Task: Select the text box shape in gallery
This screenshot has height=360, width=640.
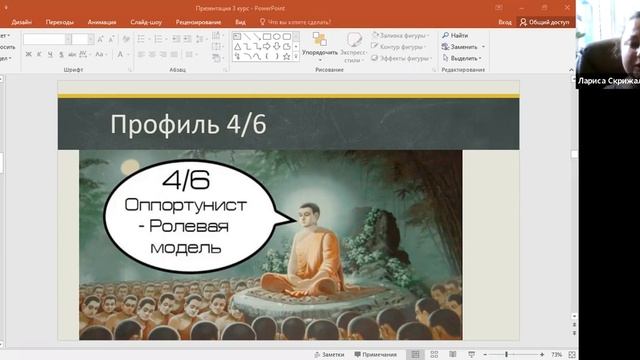Action: pos(237,37)
